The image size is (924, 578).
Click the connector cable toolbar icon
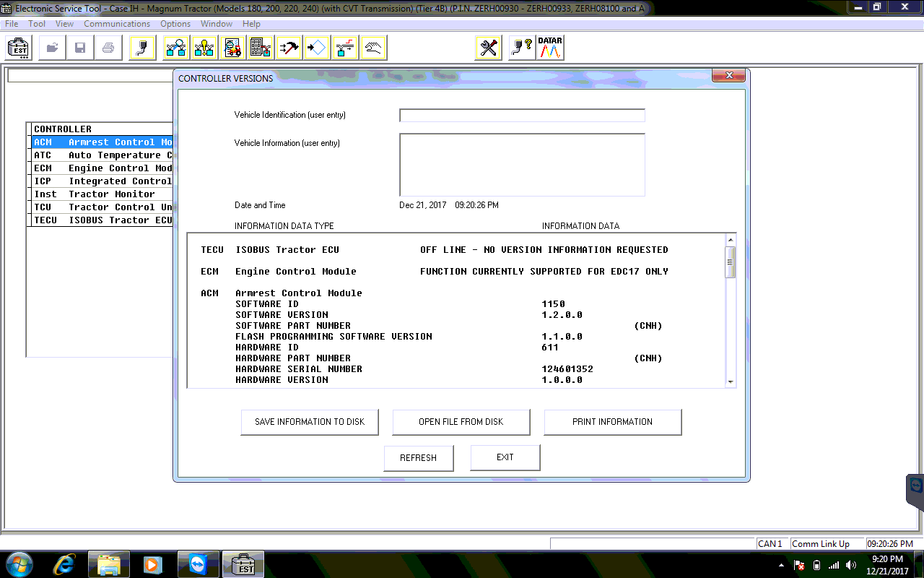[x=143, y=48]
